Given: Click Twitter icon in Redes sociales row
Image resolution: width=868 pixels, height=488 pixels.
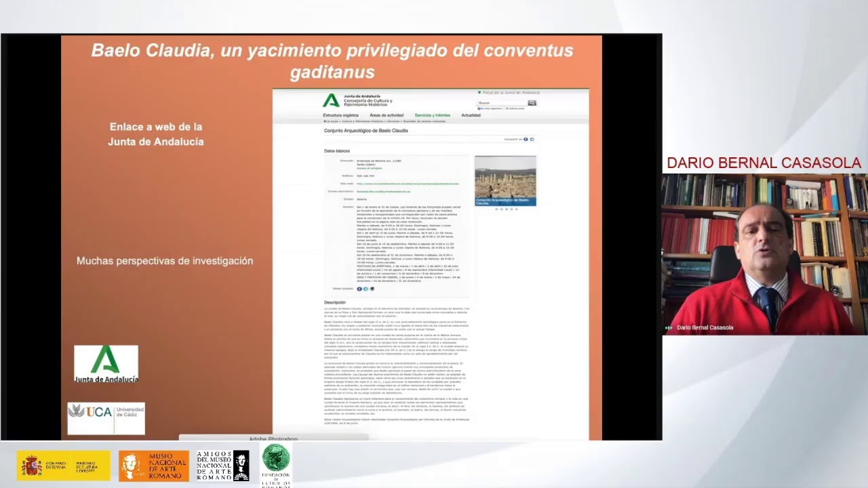Looking at the screenshot, I should (x=366, y=289).
